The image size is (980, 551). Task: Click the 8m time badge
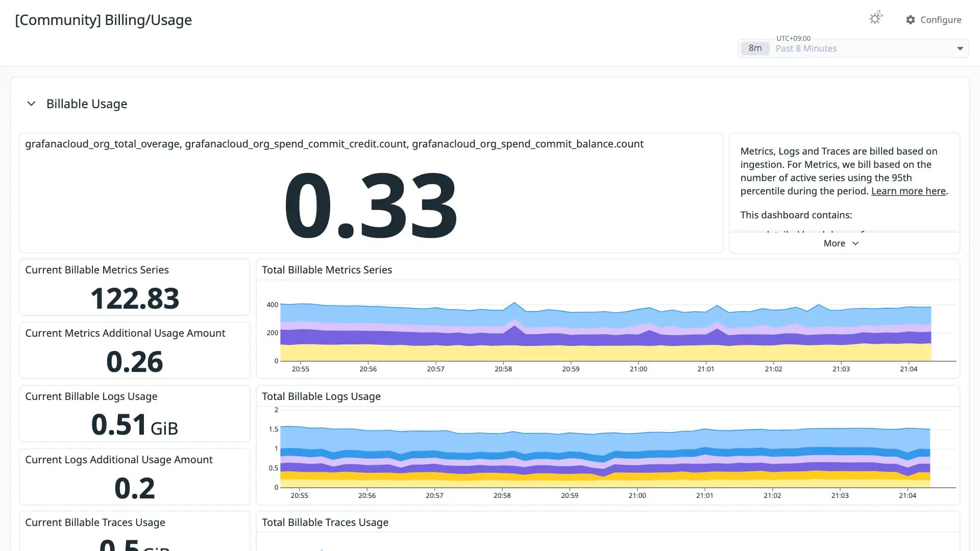click(x=755, y=48)
